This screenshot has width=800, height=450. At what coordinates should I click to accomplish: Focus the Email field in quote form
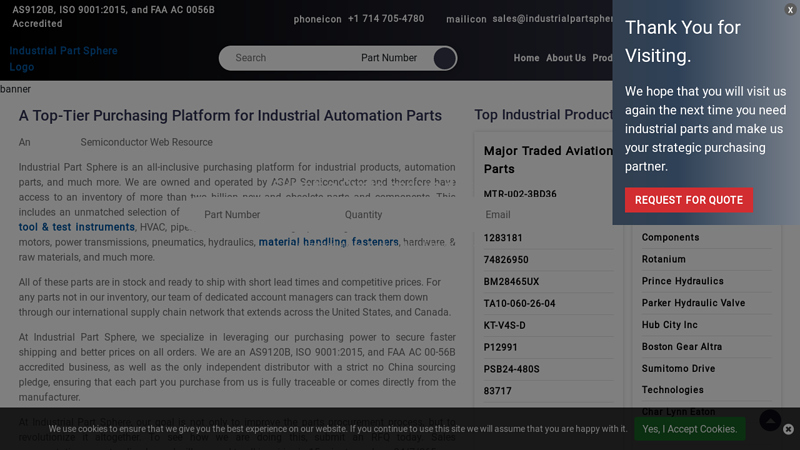[546, 215]
